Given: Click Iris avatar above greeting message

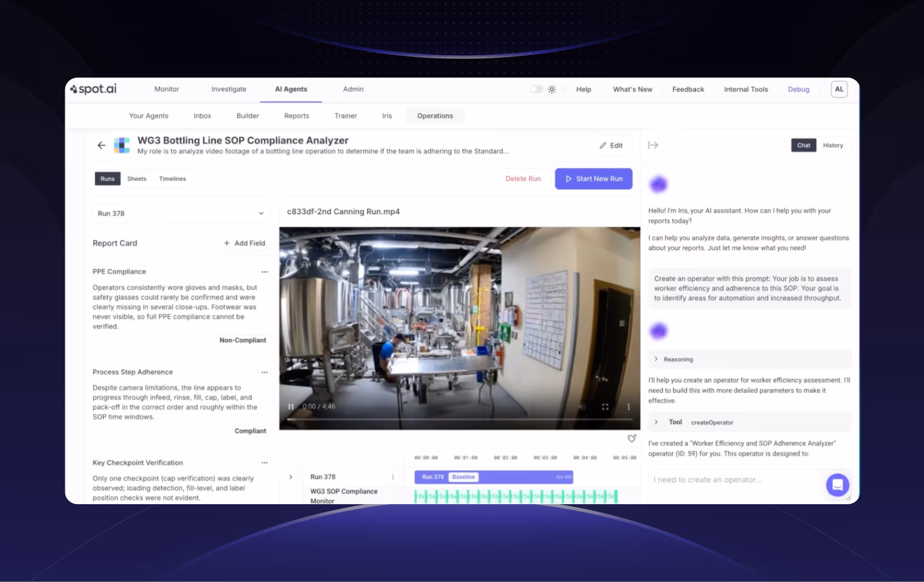Looking at the screenshot, I should 658,185.
